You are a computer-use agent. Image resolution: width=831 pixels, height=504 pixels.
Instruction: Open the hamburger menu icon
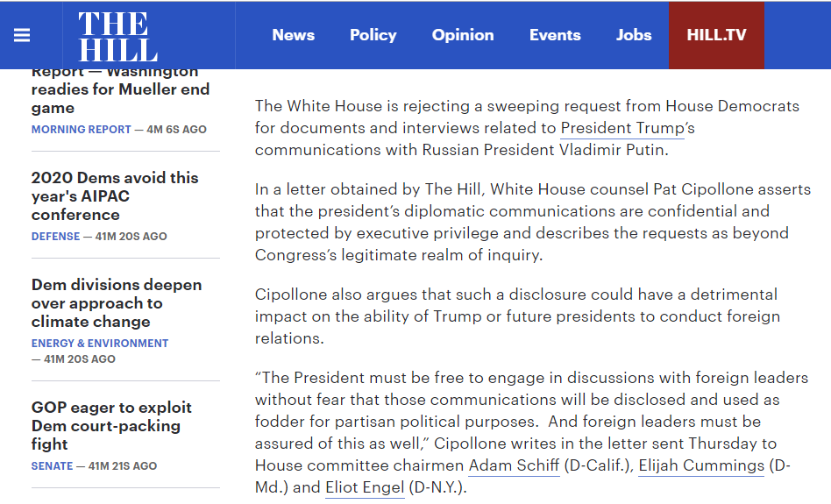(x=22, y=36)
